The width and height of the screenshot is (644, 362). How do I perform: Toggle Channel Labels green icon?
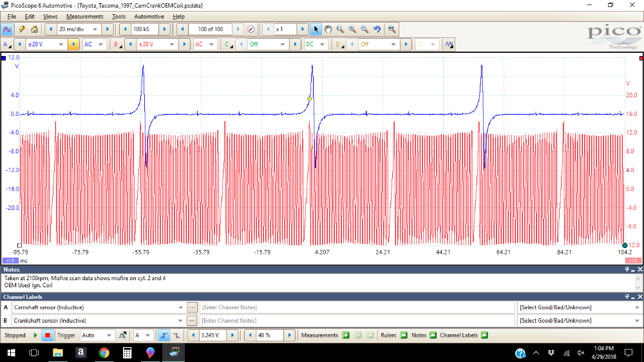485,336
